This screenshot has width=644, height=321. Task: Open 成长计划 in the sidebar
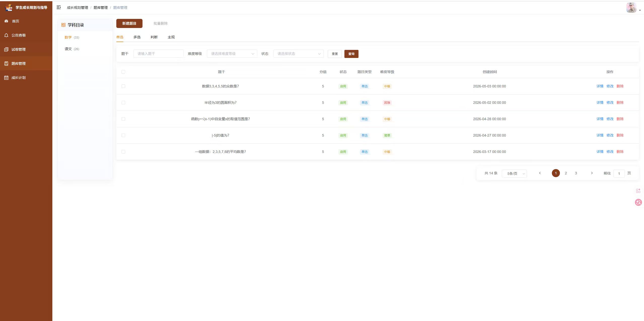(x=26, y=78)
